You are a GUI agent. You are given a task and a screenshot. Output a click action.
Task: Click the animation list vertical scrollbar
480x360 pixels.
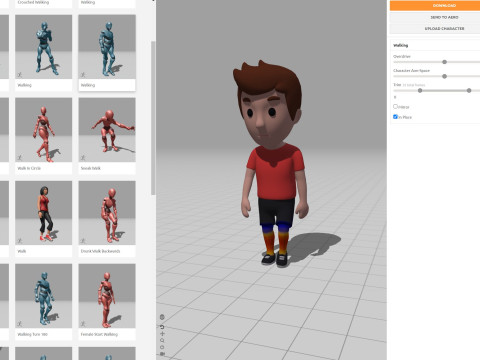153,118
